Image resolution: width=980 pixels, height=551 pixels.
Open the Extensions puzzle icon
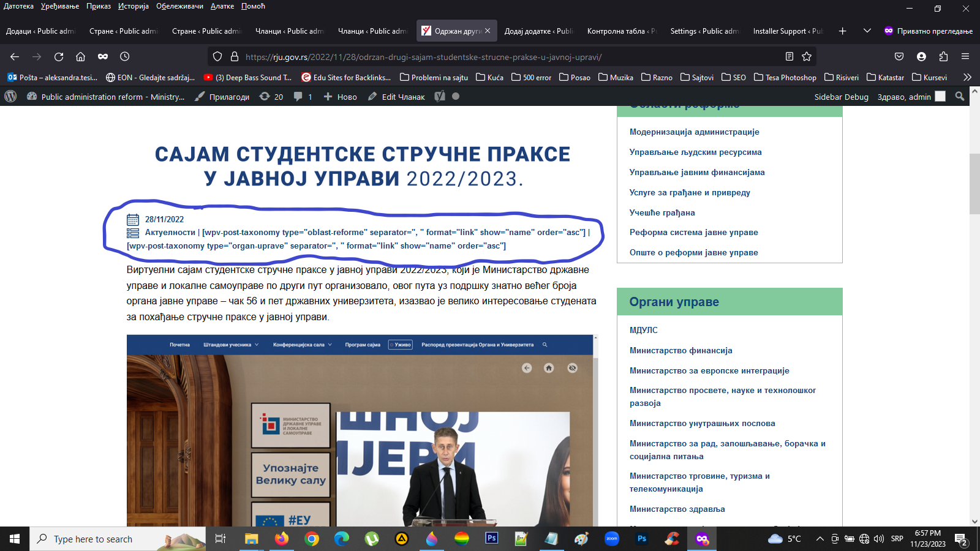943,56
